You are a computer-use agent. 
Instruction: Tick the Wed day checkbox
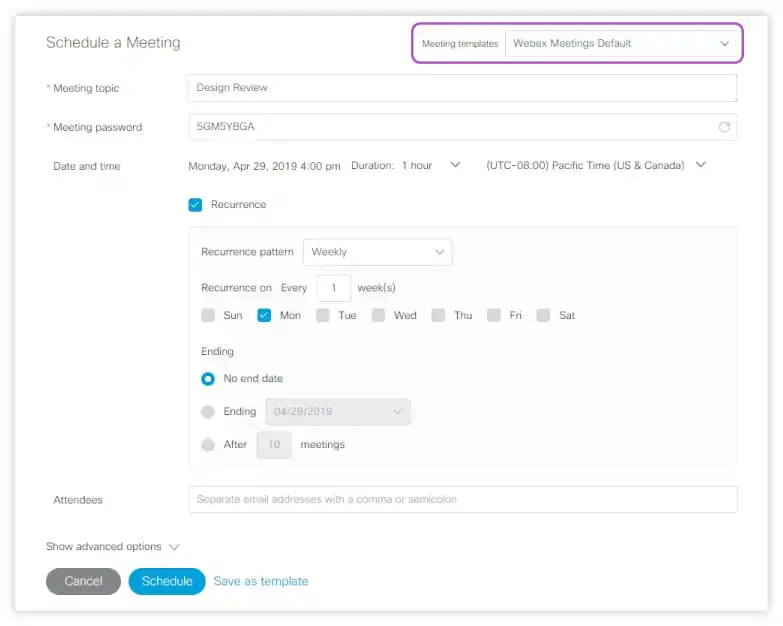[379, 315]
